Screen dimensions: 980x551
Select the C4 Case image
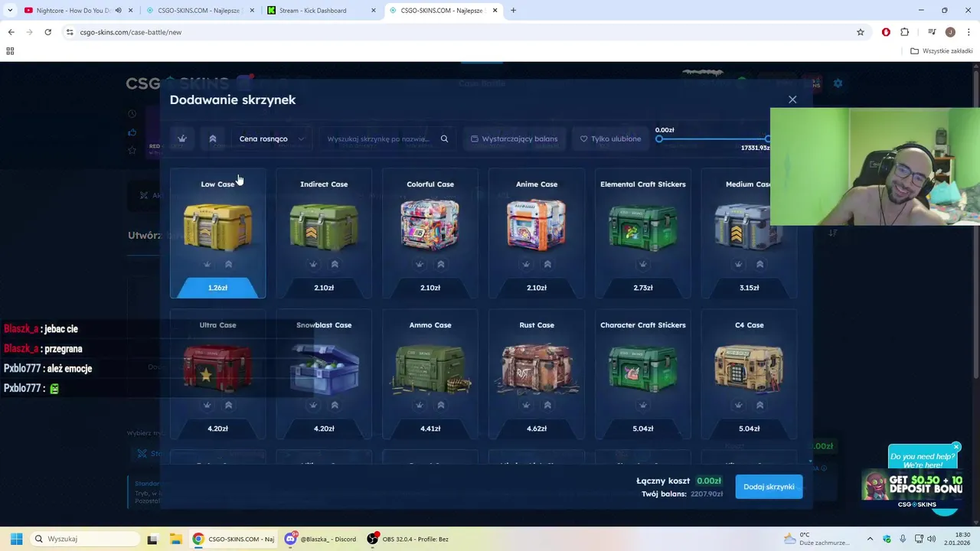pos(750,367)
